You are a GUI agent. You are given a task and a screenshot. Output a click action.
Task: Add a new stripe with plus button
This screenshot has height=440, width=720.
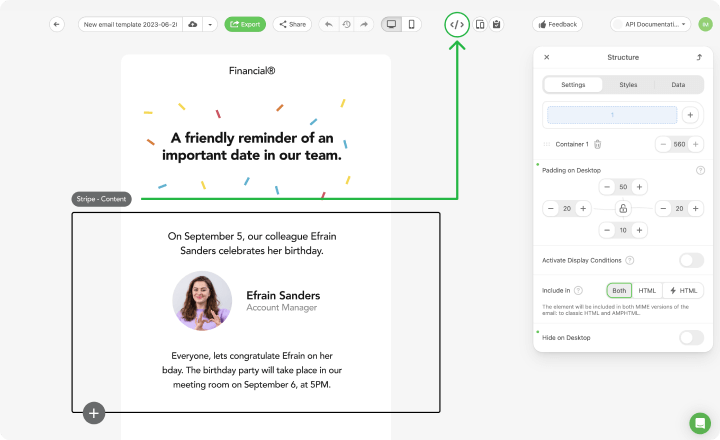[94, 412]
